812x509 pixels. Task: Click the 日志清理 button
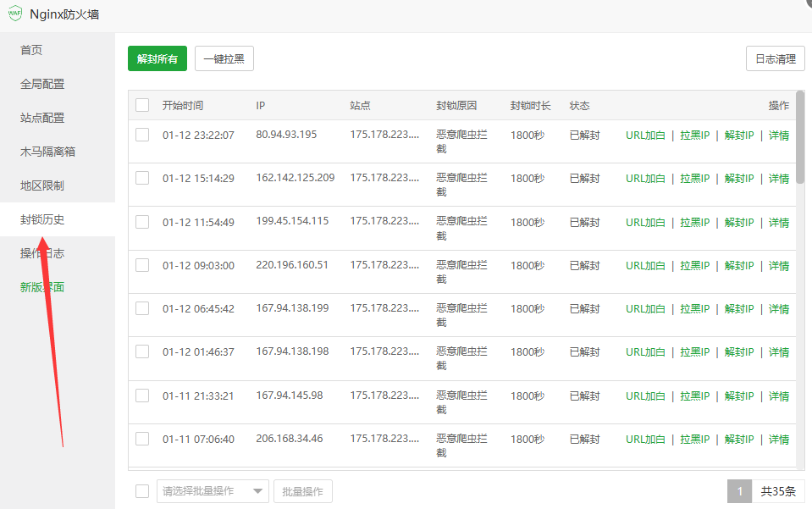click(x=776, y=58)
